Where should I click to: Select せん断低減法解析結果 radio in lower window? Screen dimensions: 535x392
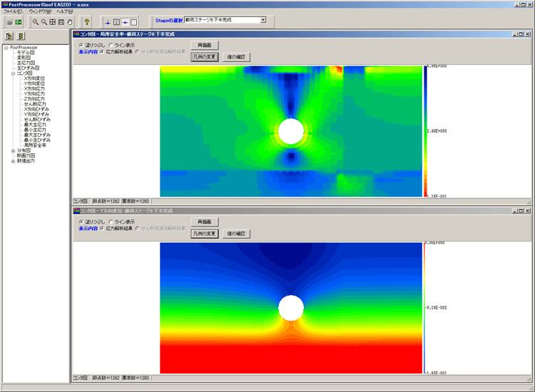coord(137,228)
